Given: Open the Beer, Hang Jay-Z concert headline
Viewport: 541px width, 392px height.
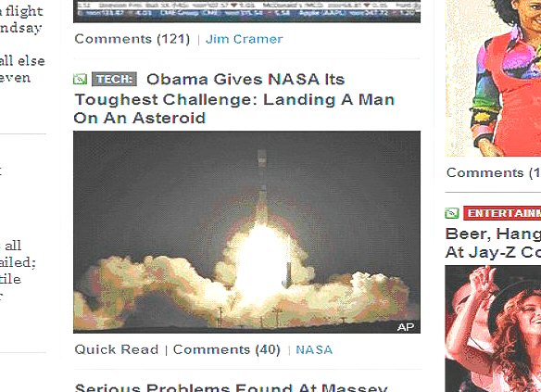Looking at the screenshot, I should [493, 243].
